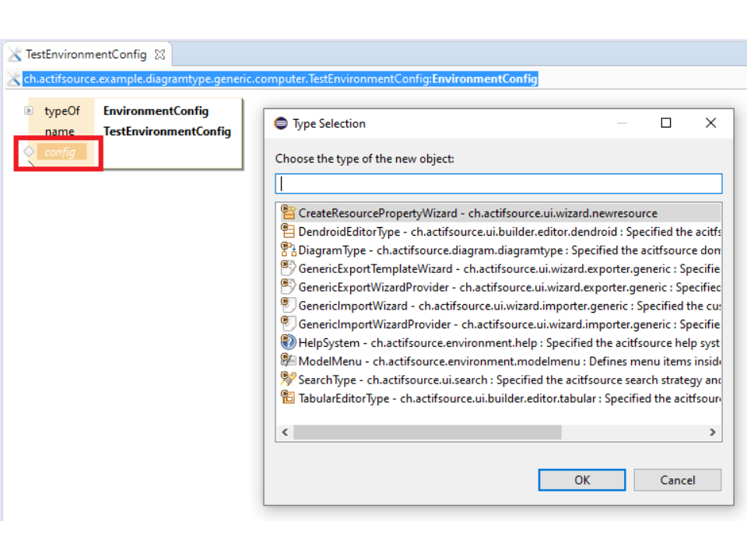
Task: Click the HelpSystem globe icon
Action: (288, 342)
